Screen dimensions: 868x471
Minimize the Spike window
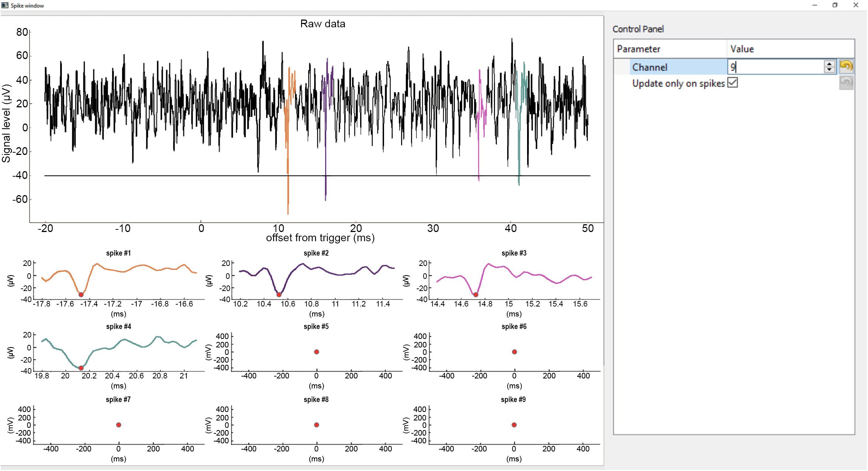click(815, 5)
